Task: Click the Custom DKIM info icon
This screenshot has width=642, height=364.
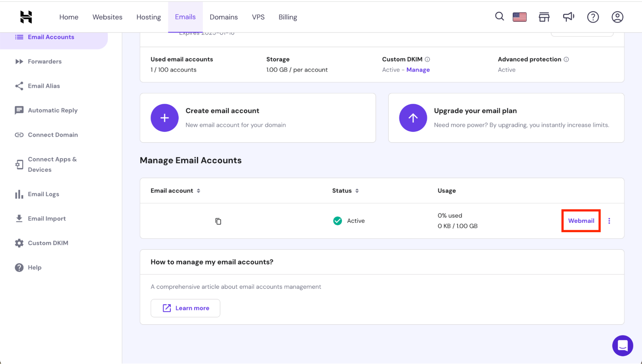Action: (x=427, y=59)
